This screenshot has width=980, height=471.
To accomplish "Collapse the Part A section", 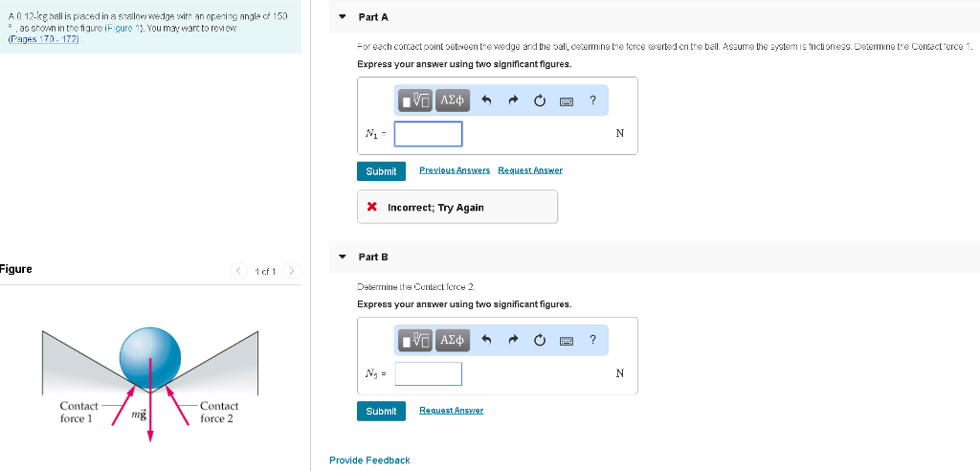I will [x=342, y=17].
